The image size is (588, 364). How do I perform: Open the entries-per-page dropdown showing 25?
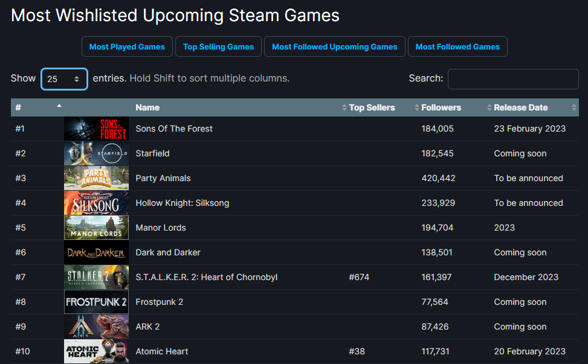(x=64, y=79)
